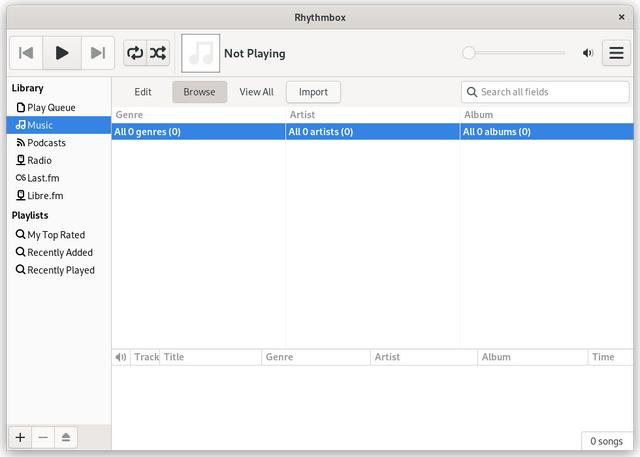Skip to next track button
Image resolution: width=640 pixels, height=457 pixels.
pos(98,53)
